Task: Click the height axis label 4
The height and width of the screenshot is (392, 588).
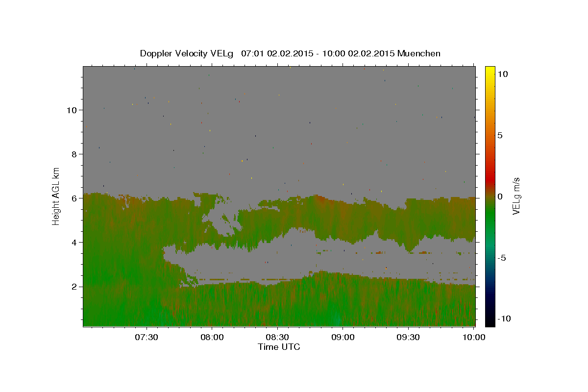Action: pos(74,243)
